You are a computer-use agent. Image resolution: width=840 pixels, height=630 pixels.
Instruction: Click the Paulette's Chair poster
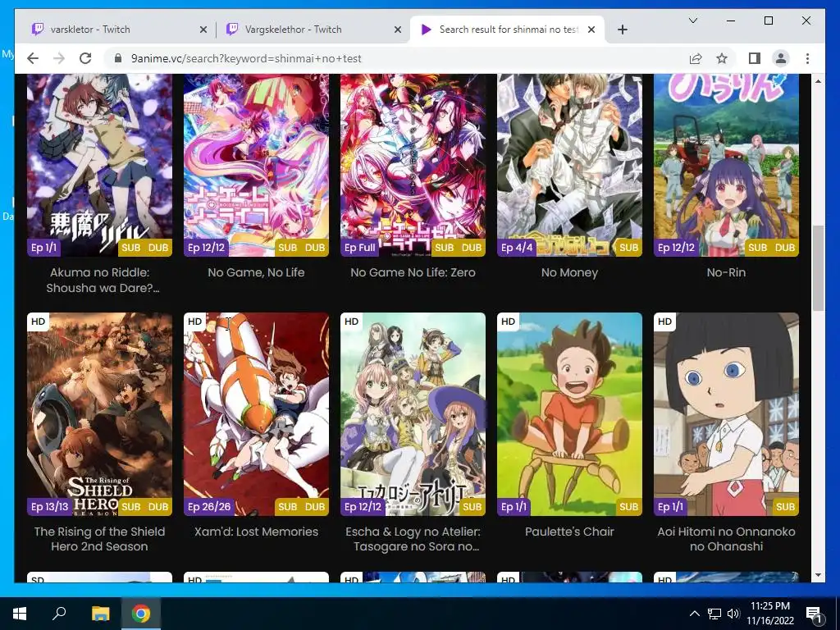[x=569, y=414]
